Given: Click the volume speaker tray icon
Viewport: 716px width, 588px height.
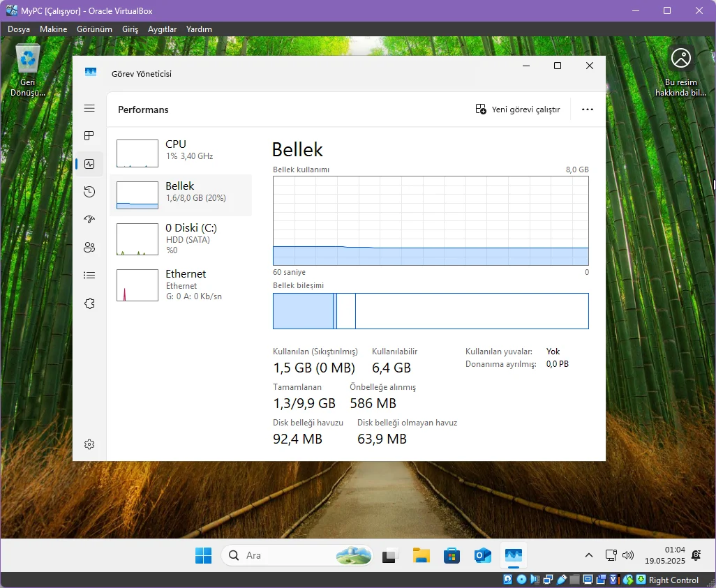Looking at the screenshot, I should pyautogui.click(x=628, y=555).
